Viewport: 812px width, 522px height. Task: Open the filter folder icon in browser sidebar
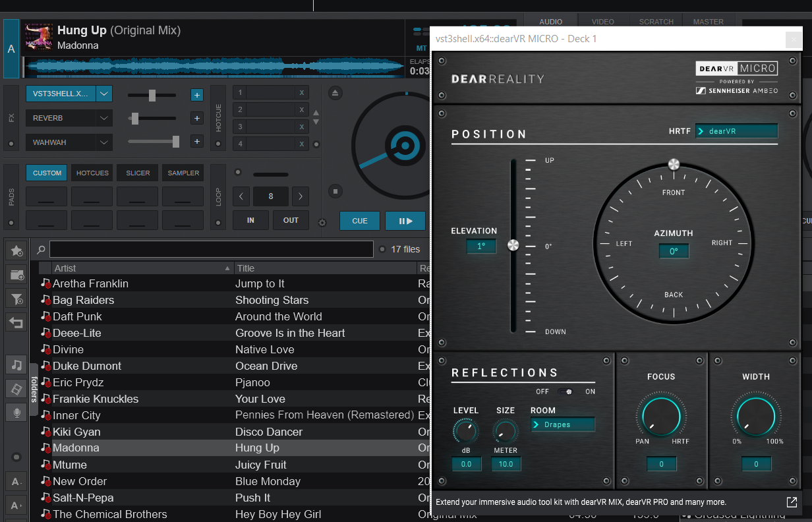click(x=16, y=299)
